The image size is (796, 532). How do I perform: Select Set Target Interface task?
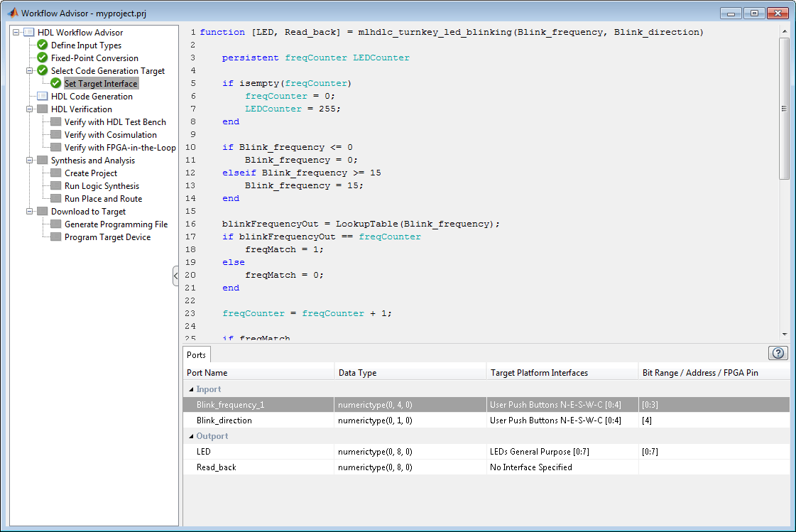tap(101, 84)
